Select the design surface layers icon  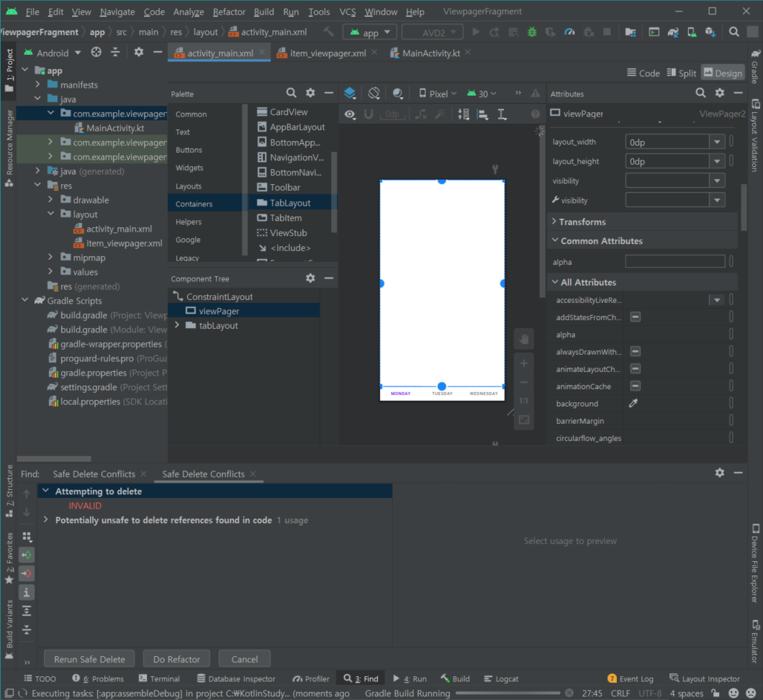click(350, 94)
